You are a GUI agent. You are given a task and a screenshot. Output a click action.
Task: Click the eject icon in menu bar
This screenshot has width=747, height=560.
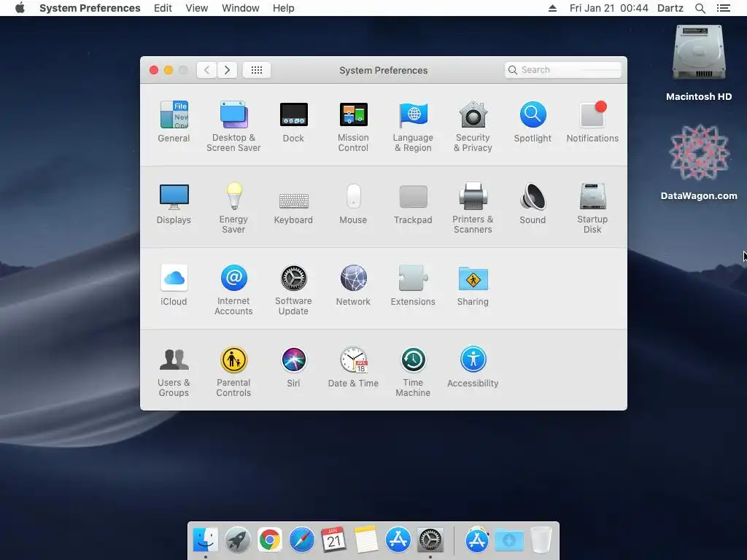tap(553, 8)
